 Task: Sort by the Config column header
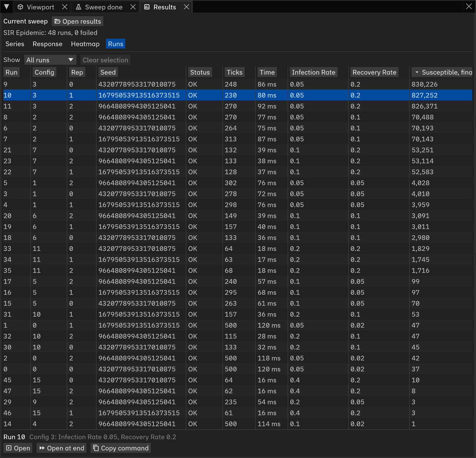tap(44, 72)
